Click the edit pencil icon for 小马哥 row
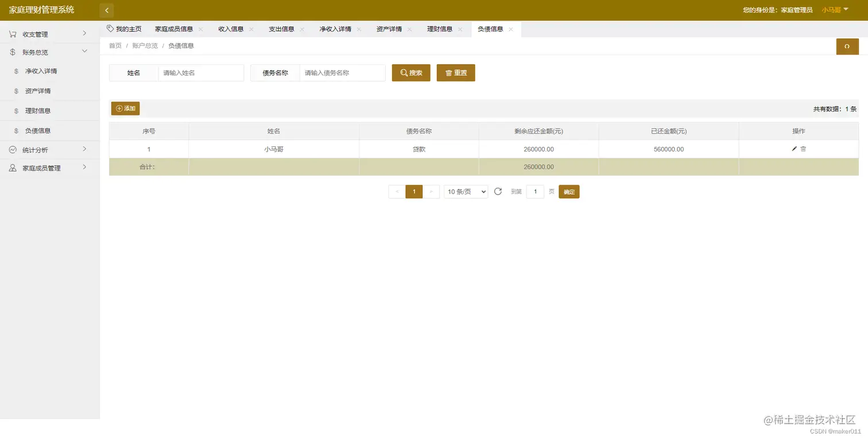868x438 pixels. (795, 149)
